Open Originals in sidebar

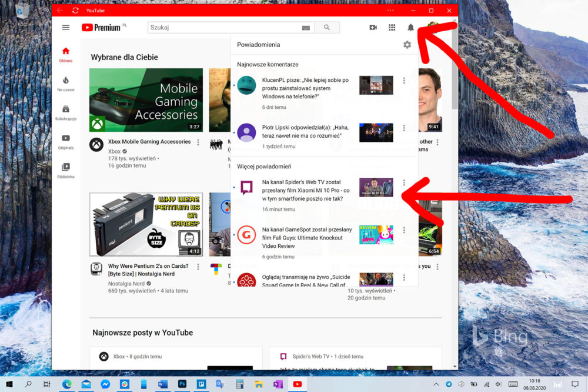[66, 142]
